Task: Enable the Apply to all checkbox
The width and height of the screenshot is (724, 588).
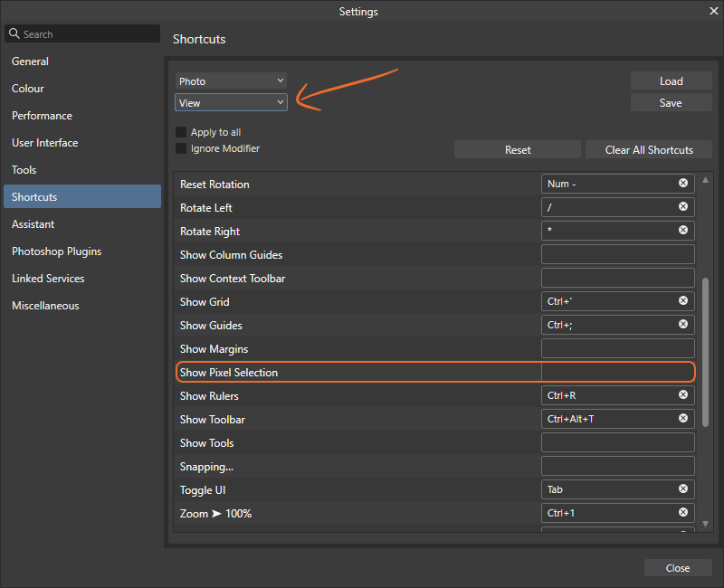Action: click(180, 131)
